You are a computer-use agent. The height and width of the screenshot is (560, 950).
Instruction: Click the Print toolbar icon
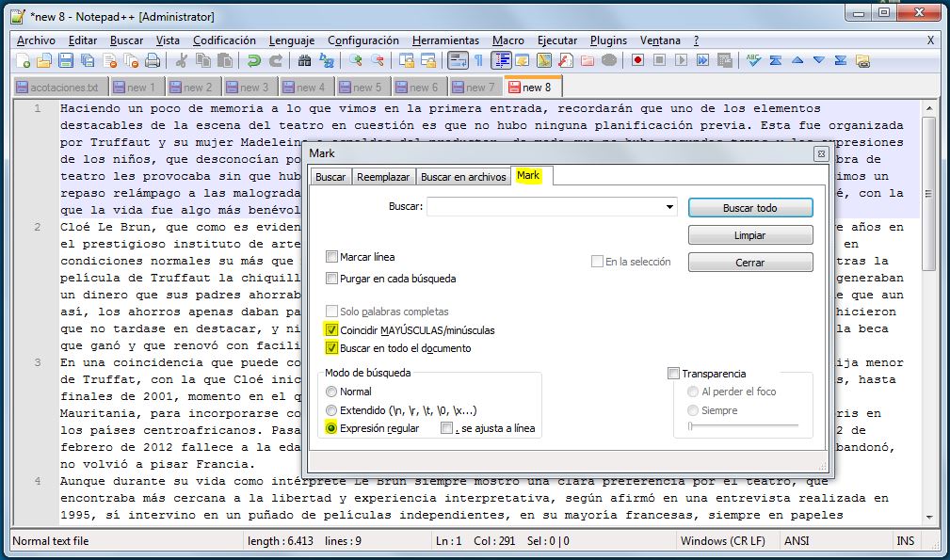coord(153,60)
